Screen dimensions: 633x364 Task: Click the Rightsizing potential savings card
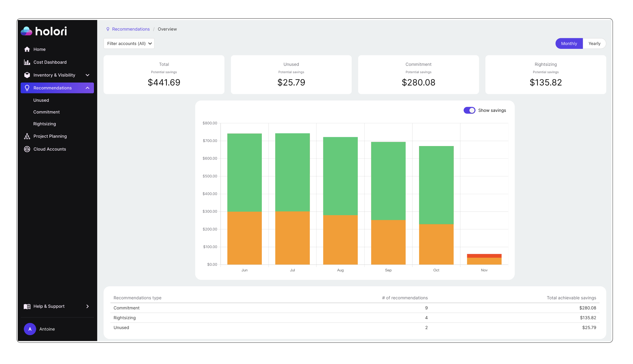pos(546,75)
